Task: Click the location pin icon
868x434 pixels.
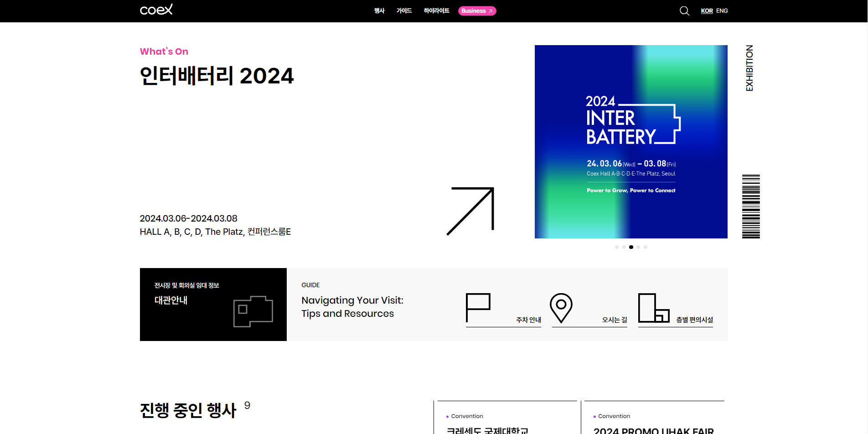Action: coord(561,308)
